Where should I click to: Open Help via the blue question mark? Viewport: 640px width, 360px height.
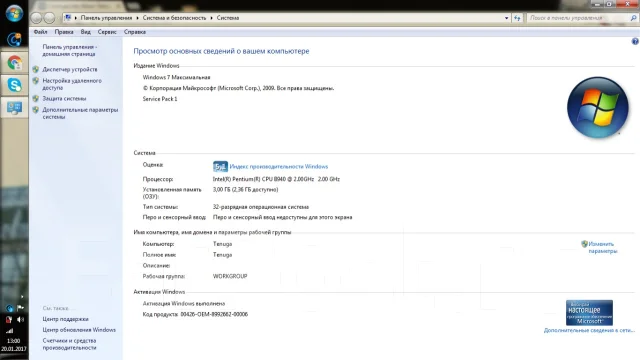coord(635,41)
